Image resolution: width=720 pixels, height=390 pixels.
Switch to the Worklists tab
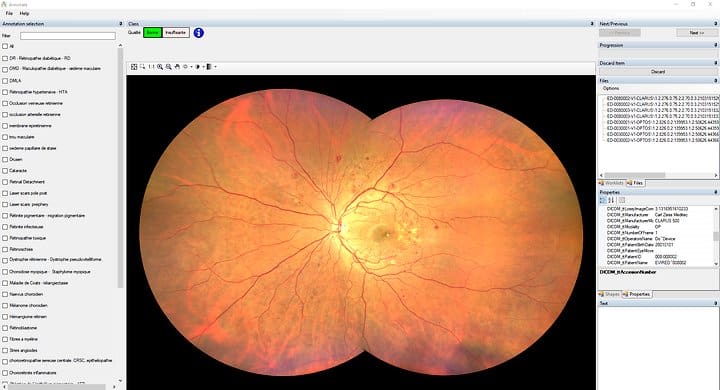[x=611, y=183]
